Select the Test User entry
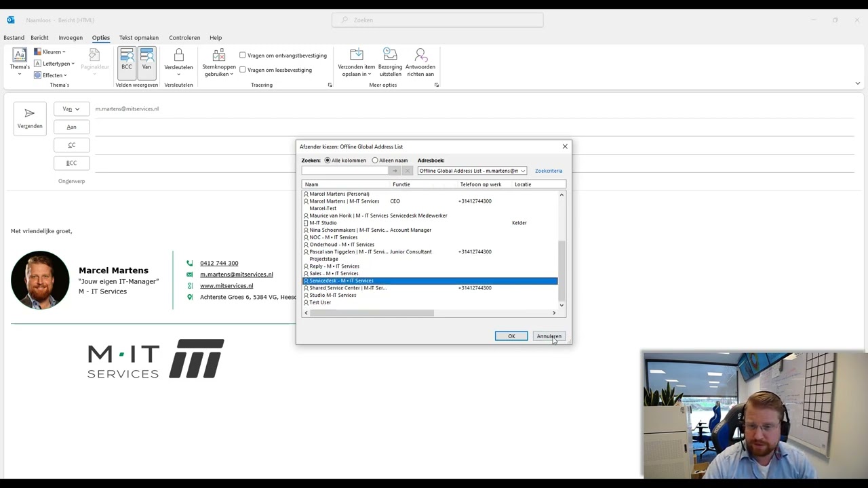868x488 pixels. click(430, 302)
